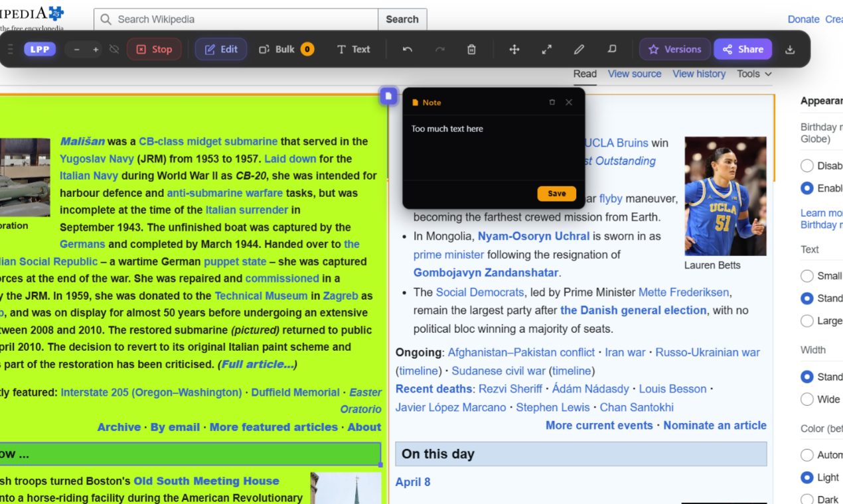Image resolution: width=843 pixels, height=504 pixels.
Task: Open the Donate link
Action: click(x=803, y=19)
